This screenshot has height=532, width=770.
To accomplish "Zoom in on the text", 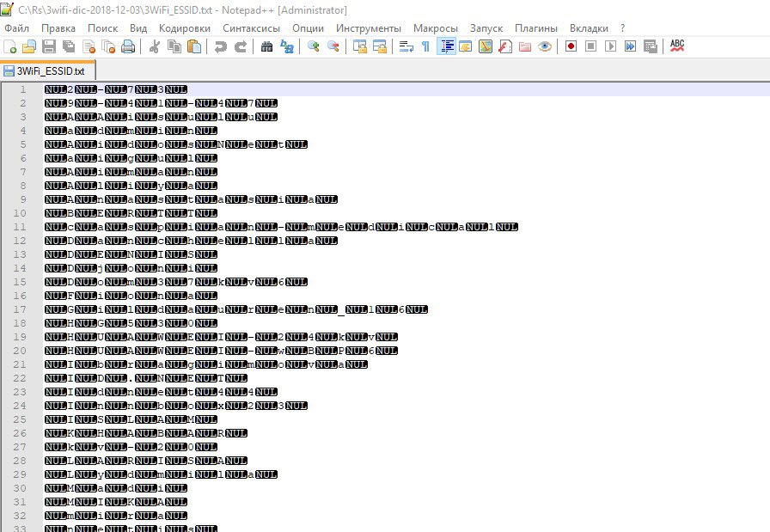I will tap(314, 46).
